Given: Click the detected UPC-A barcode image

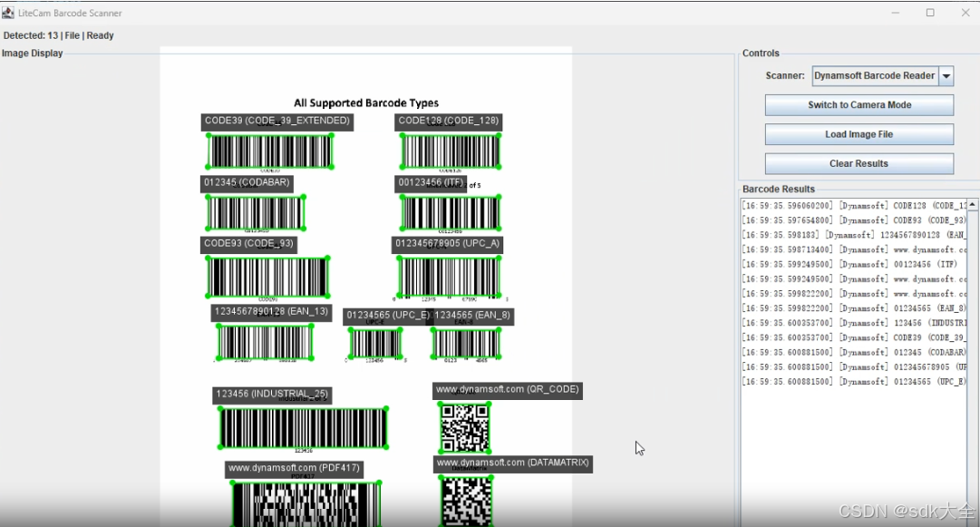Looking at the screenshot, I should pos(450,277).
